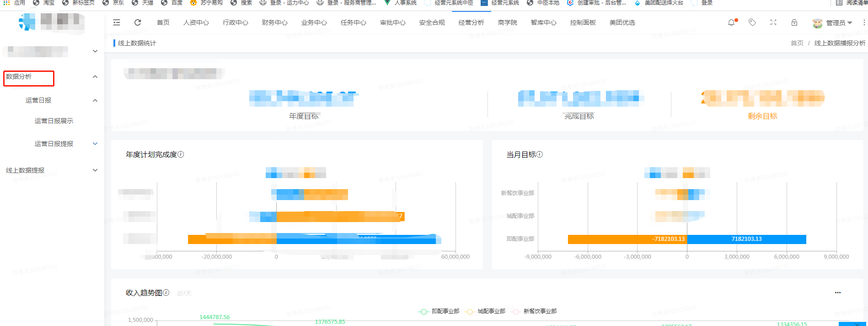The height and width of the screenshot is (326, 868).
Task: Click 城配事业部 axis label in 当月目标 chart
Action: (x=520, y=216)
